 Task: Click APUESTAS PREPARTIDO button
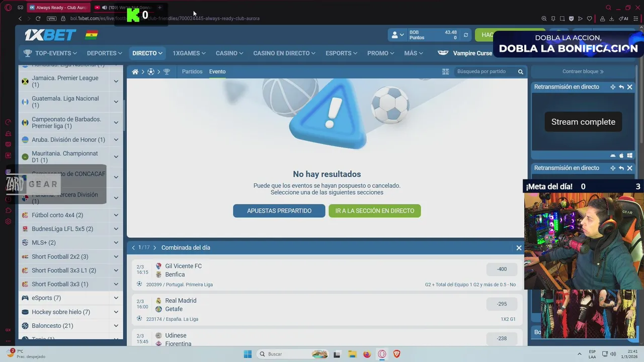279,211
